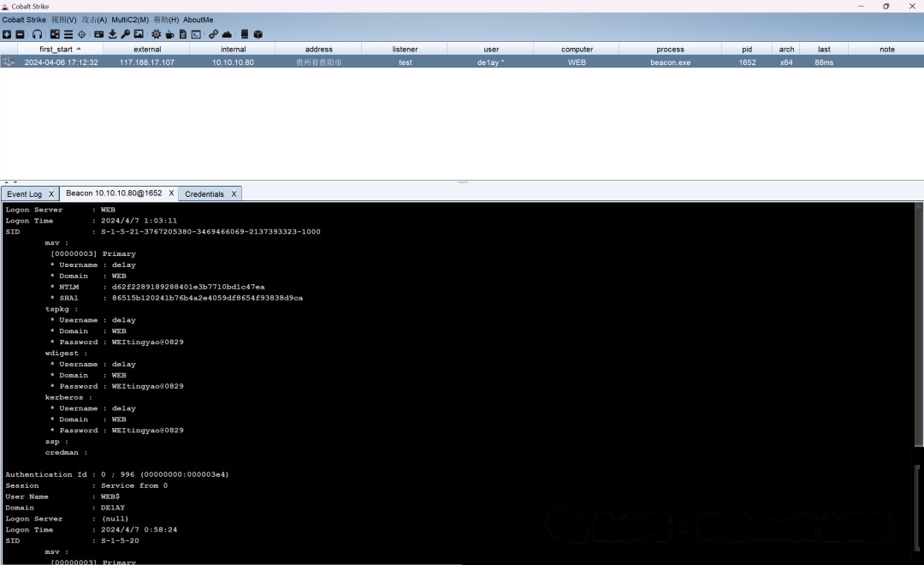
Task: Click the tspkg Password WEItingyao@0829 line
Action: [117, 342]
